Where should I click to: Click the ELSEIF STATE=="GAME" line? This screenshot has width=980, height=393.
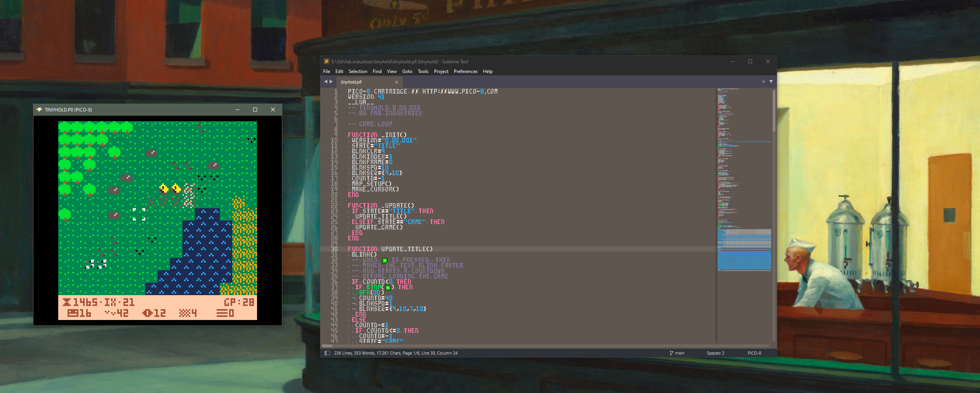pyautogui.click(x=398, y=222)
